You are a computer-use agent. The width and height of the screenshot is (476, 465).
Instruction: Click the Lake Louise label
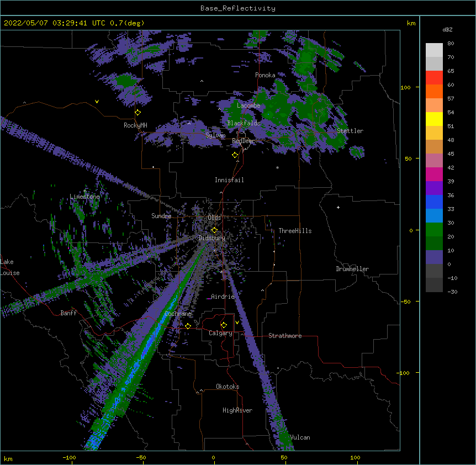10,267
